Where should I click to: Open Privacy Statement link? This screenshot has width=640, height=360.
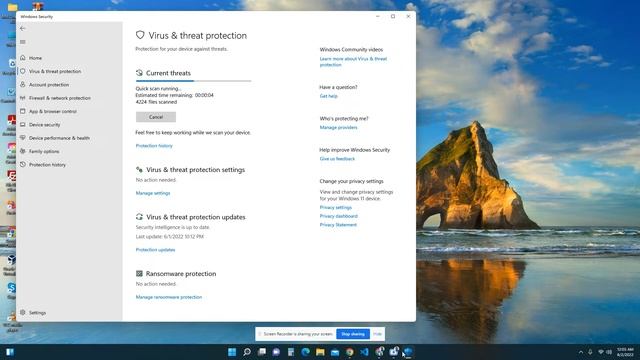click(338, 225)
